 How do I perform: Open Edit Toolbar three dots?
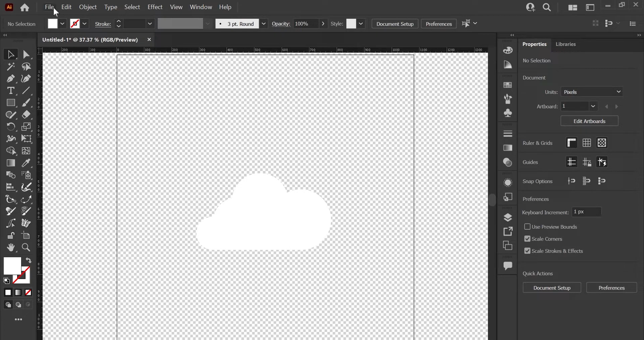tap(18, 319)
